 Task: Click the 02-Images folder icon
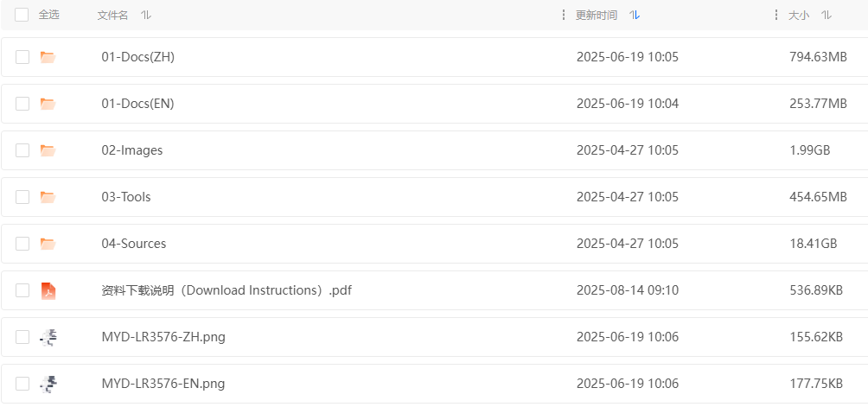click(48, 150)
